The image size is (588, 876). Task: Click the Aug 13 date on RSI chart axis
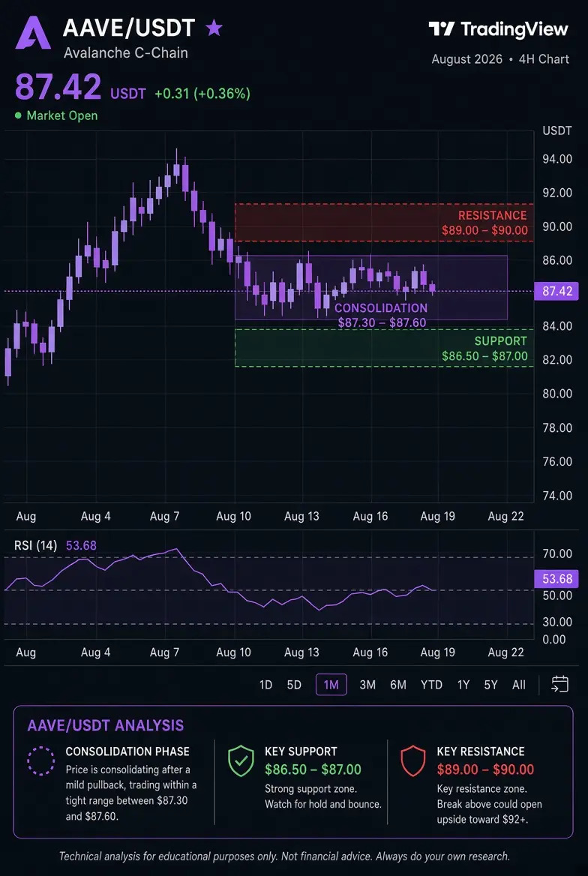click(301, 652)
